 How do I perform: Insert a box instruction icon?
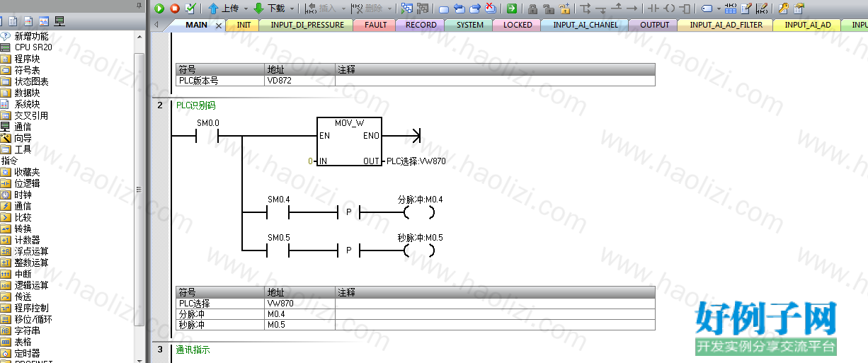pos(685,8)
